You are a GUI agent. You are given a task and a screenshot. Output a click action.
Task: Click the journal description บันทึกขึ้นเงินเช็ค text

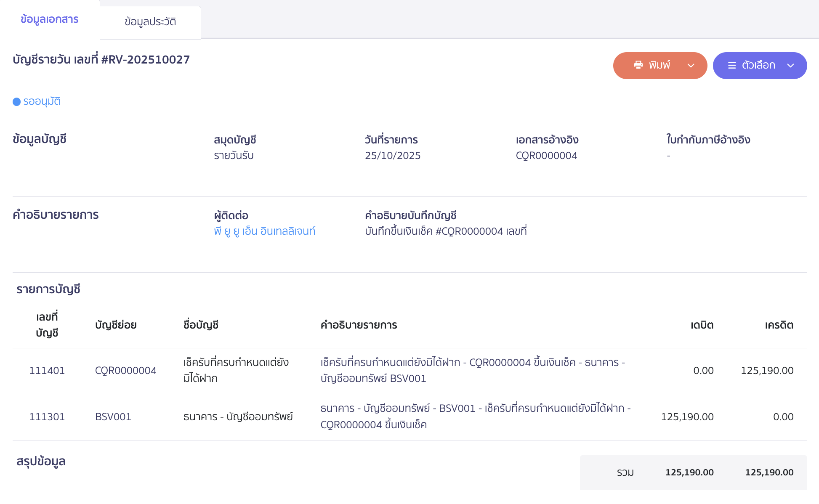(x=447, y=231)
